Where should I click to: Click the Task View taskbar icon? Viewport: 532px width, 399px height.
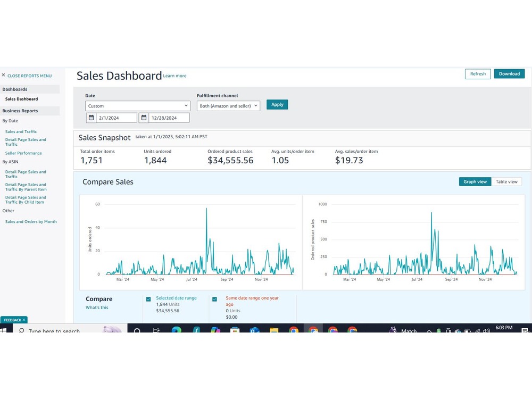[x=156, y=330]
